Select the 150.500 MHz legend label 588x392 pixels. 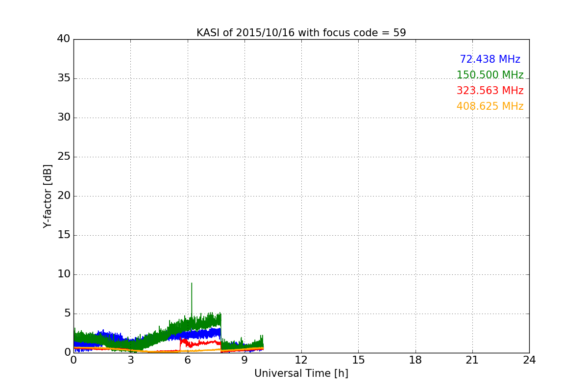(490, 75)
